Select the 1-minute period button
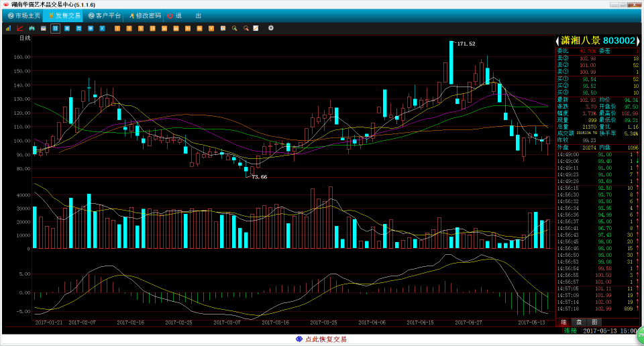The image size is (644, 346). pyautogui.click(x=117, y=28)
